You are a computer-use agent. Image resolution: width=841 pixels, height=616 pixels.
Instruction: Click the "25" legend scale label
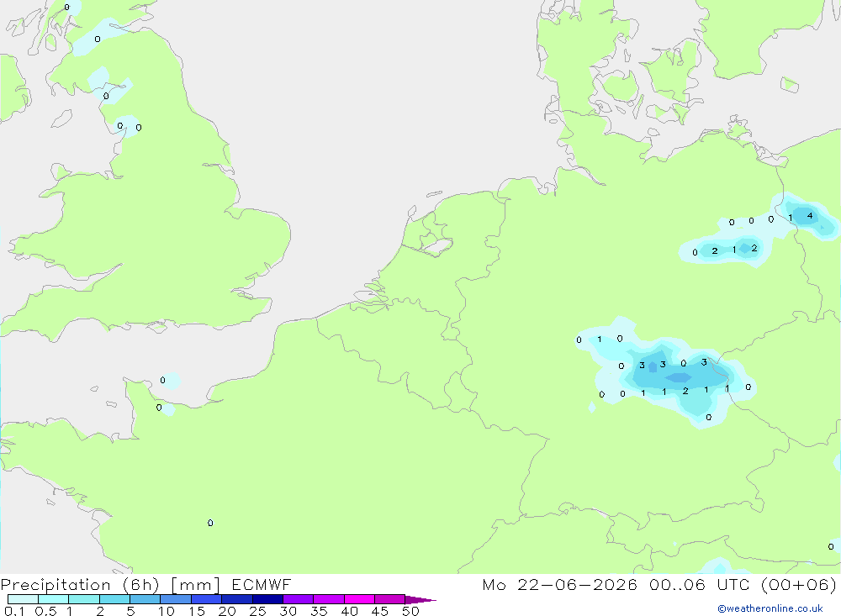(257, 611)
